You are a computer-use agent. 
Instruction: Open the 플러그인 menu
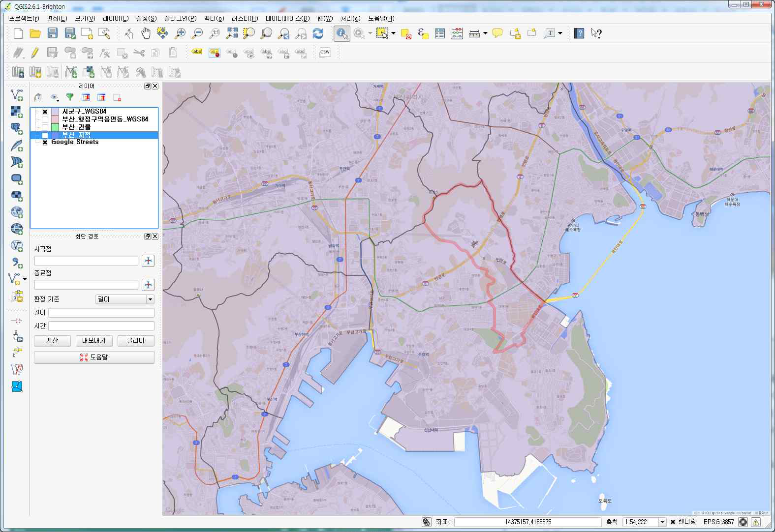[180, 18]
